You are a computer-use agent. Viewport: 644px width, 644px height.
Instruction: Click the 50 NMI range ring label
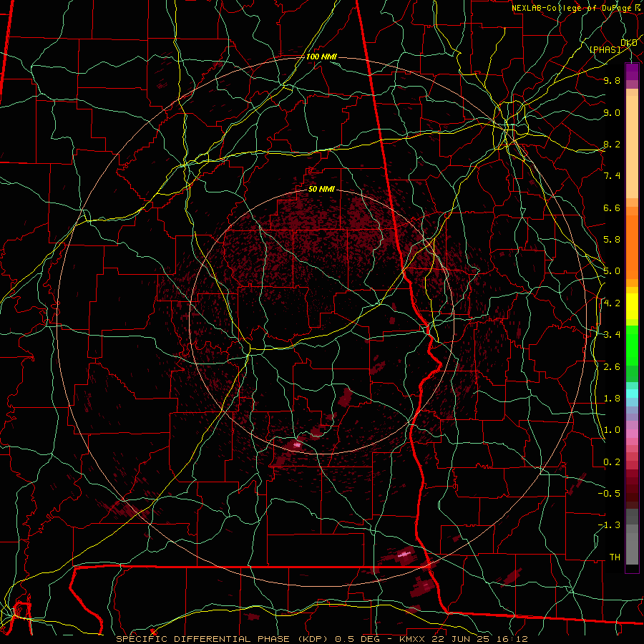point(321,189)
